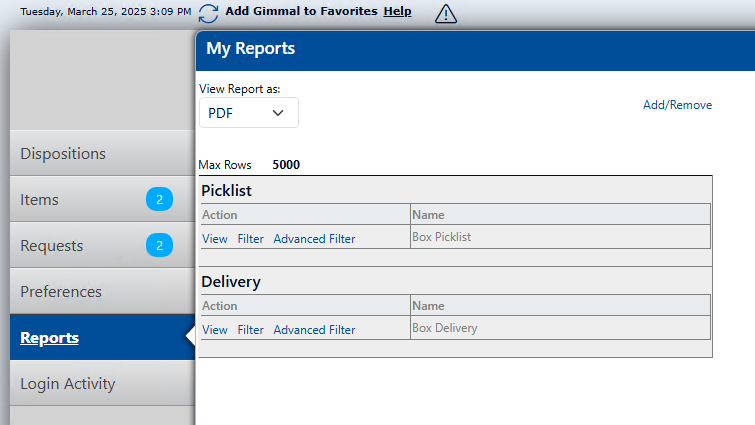Click the Requests count badge

(159, 246)
